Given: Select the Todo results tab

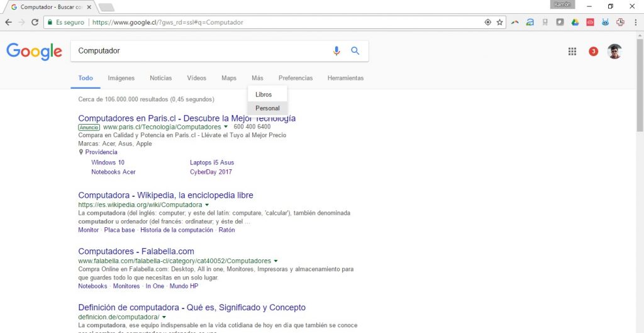Looking at the screenshot, I should coord(86,78).
